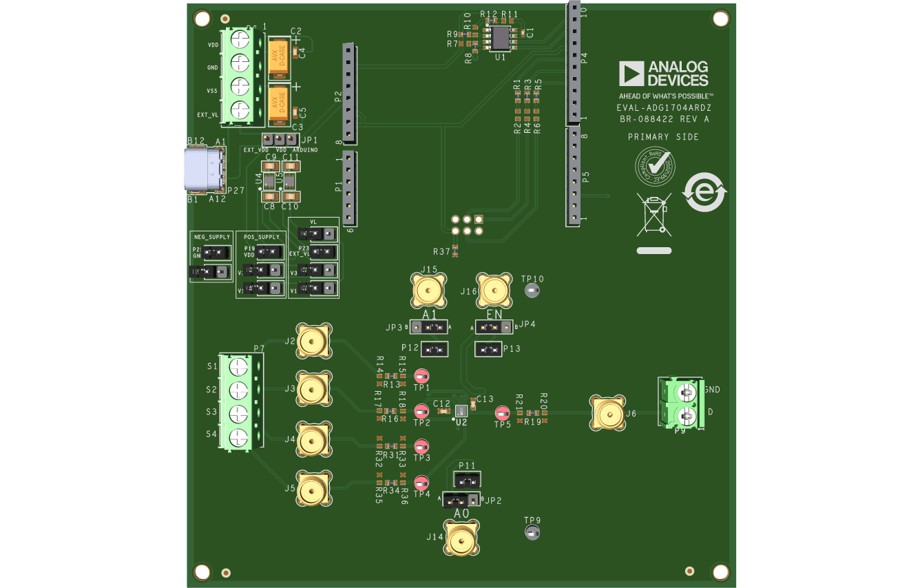920x588 pixels.
Task: Select SMA connector J5
Action: click(x=314, y=488)
